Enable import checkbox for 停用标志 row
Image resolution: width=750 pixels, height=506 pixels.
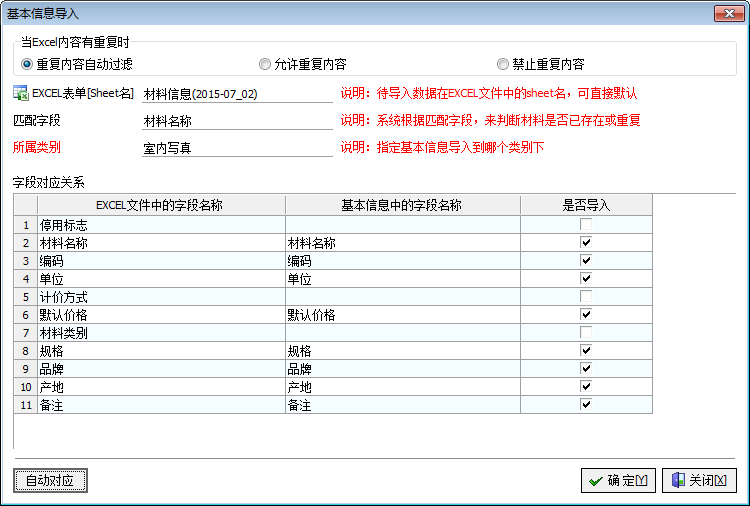point(586,225)
